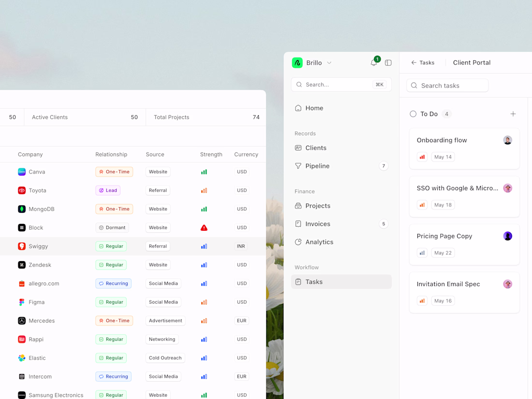This screenshot has width=532, height=399.
Task: Click the ⌘K shortcut badge
Action: tap(379, 85)
